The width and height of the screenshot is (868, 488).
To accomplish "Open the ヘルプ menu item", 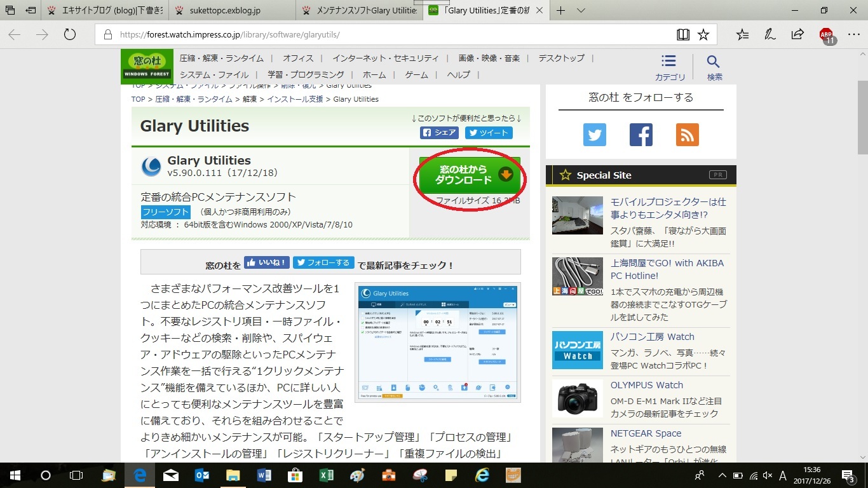I will pos(458,74).
